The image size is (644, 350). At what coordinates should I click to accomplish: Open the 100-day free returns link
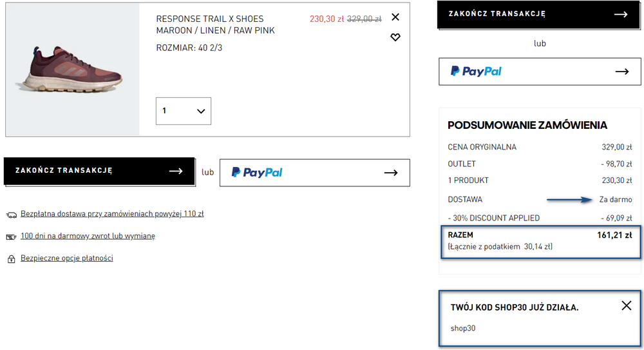pyautogui.click(x=88, y=236)
